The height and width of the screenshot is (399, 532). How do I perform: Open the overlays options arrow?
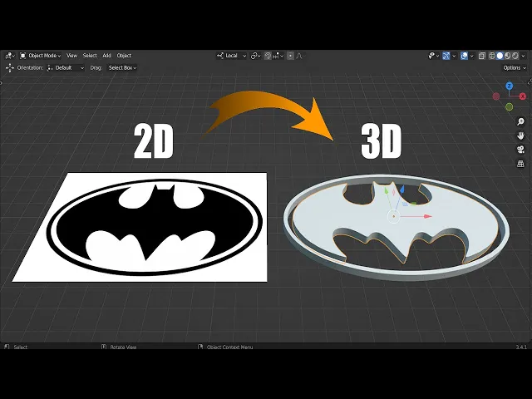[471, 56]
